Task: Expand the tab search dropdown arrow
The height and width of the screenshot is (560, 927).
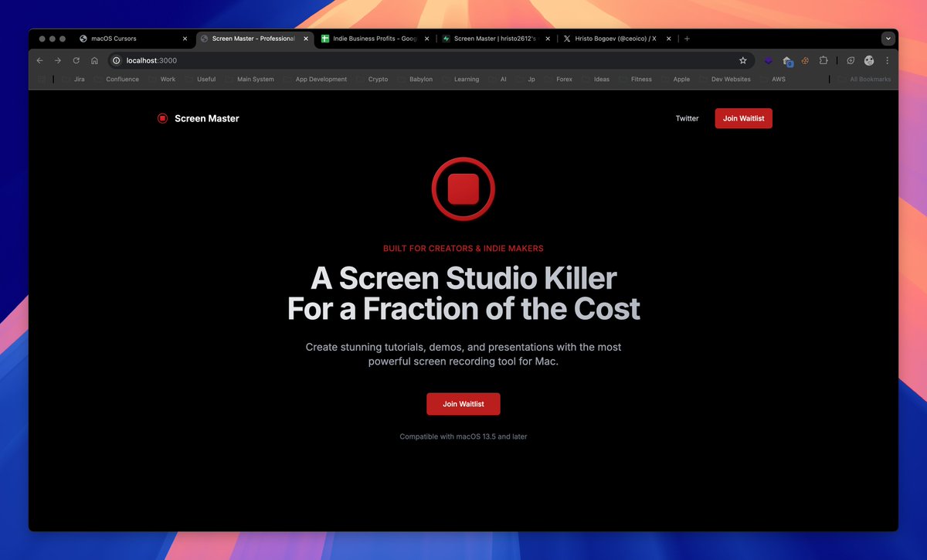Action: [888, 39]
